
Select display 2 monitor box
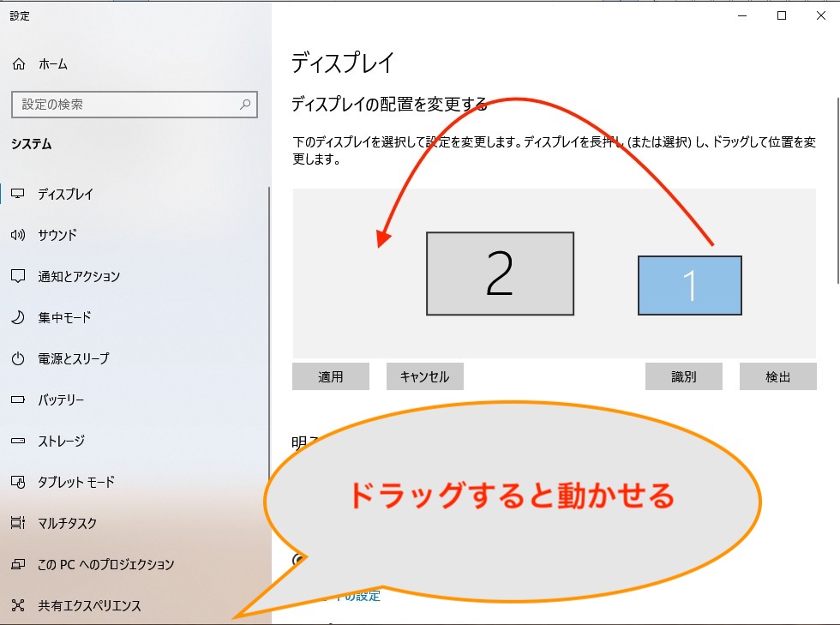(x=500, y=273)
